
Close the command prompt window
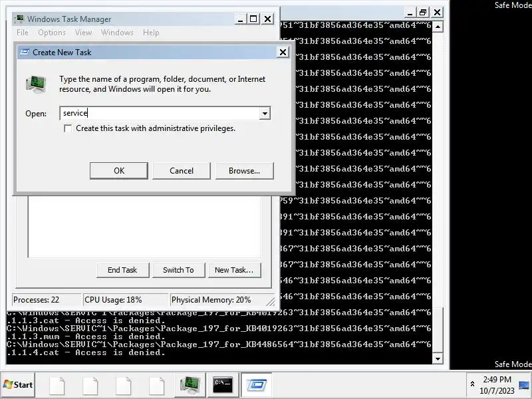(x=438, y=13)
